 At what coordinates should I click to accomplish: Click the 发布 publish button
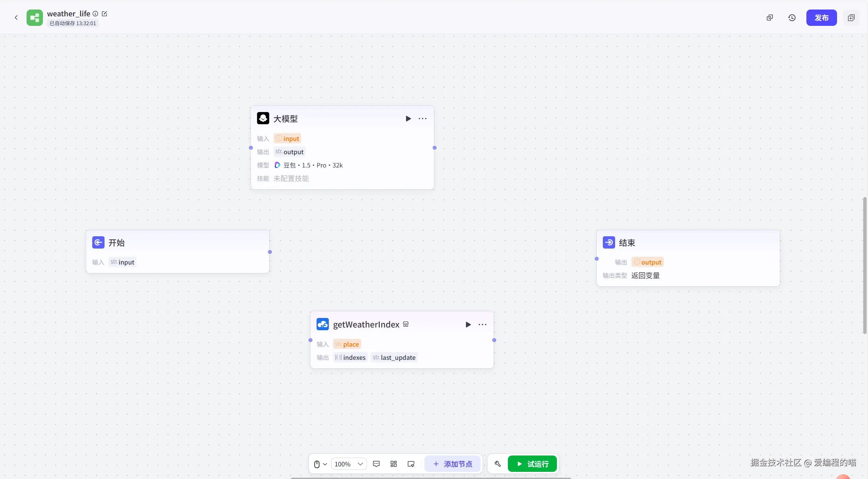click(x=821, y=18)
